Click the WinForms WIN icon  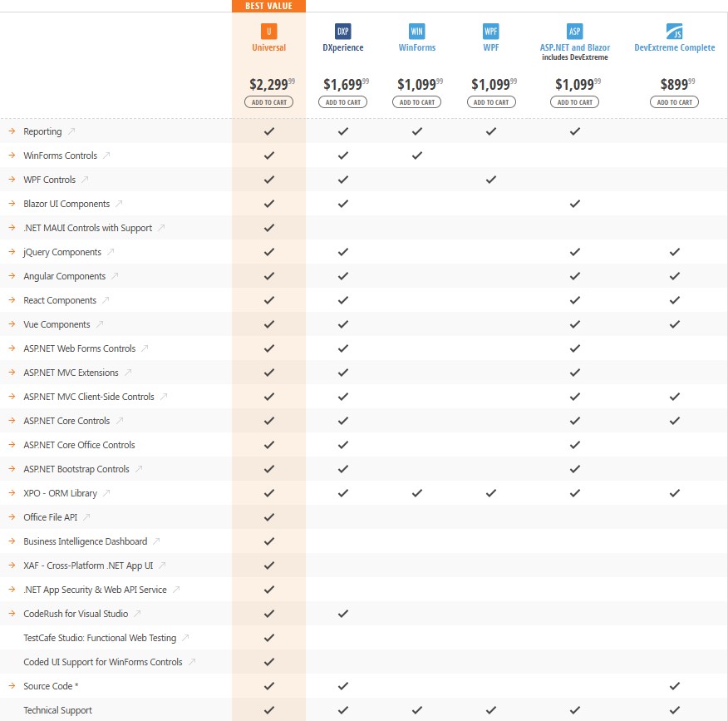point(417,32)
